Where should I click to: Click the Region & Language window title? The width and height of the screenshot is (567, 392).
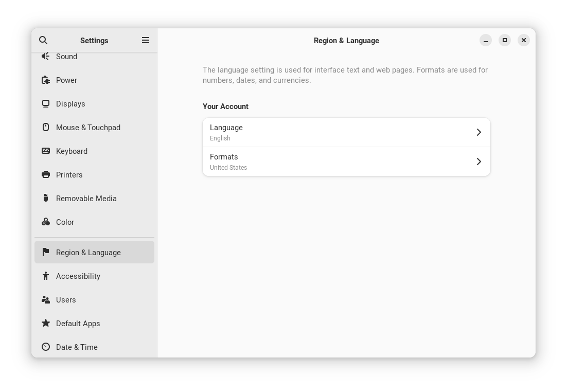pyautogui.click(x=346, y=41)
